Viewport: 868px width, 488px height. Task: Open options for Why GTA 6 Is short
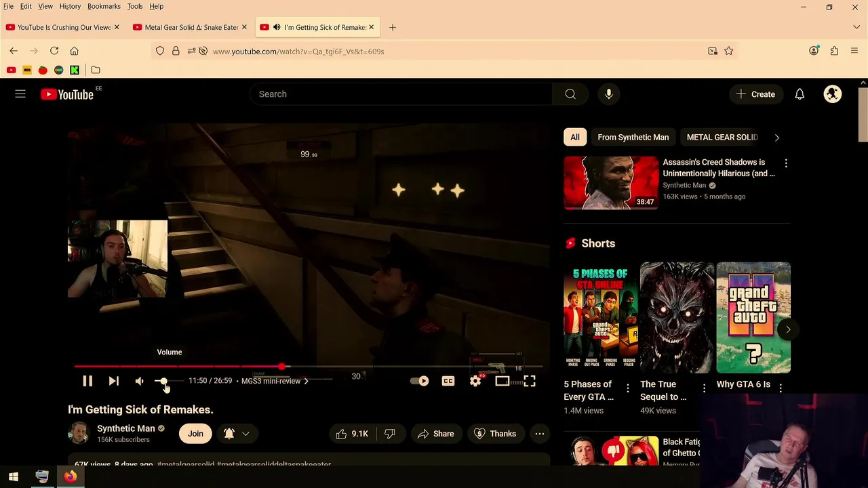point(781,388)
